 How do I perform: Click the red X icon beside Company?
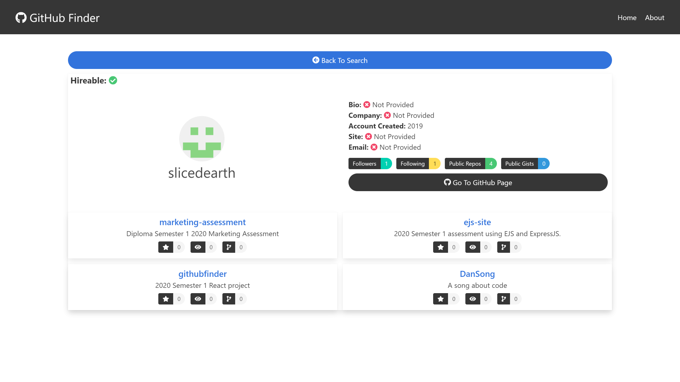tap(387, 115)
